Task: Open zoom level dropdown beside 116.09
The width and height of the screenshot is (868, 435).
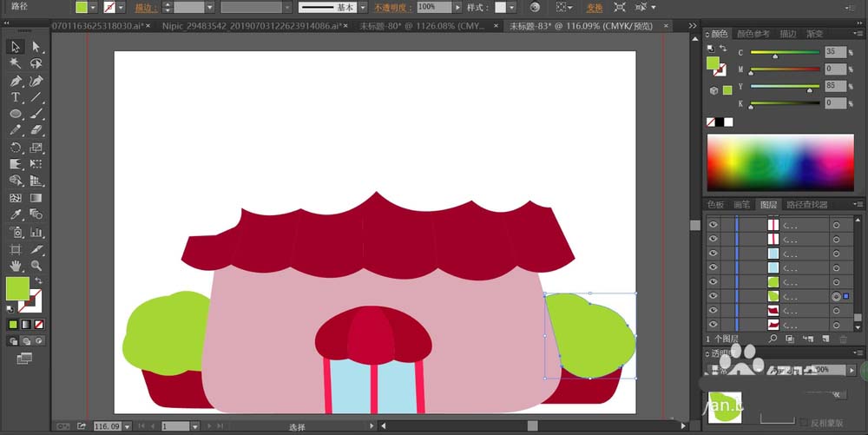Action: point(128,426)
